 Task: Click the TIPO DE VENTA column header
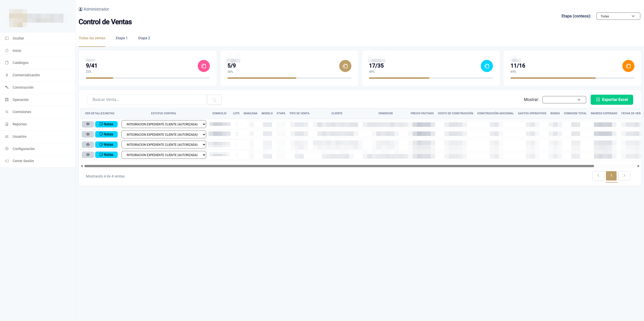pos(299,114)
